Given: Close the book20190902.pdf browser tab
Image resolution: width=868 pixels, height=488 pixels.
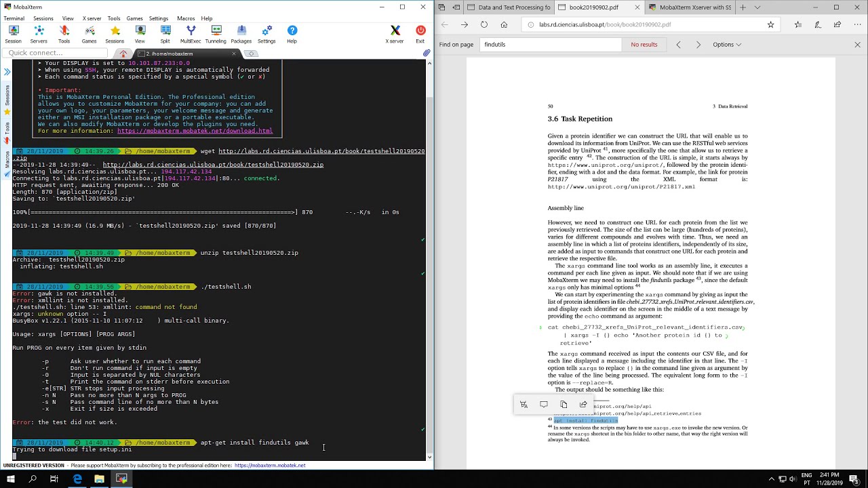Looking at the screenshot, I should click(x=637, y=7).
